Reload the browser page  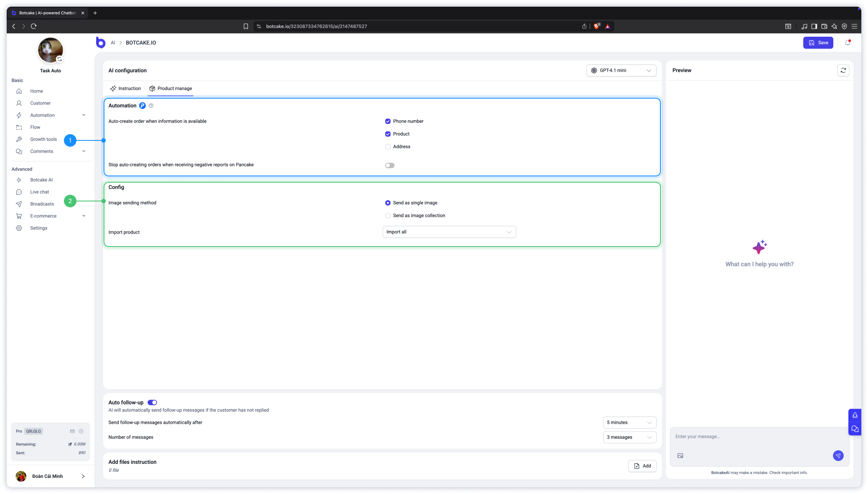point(34,26)
